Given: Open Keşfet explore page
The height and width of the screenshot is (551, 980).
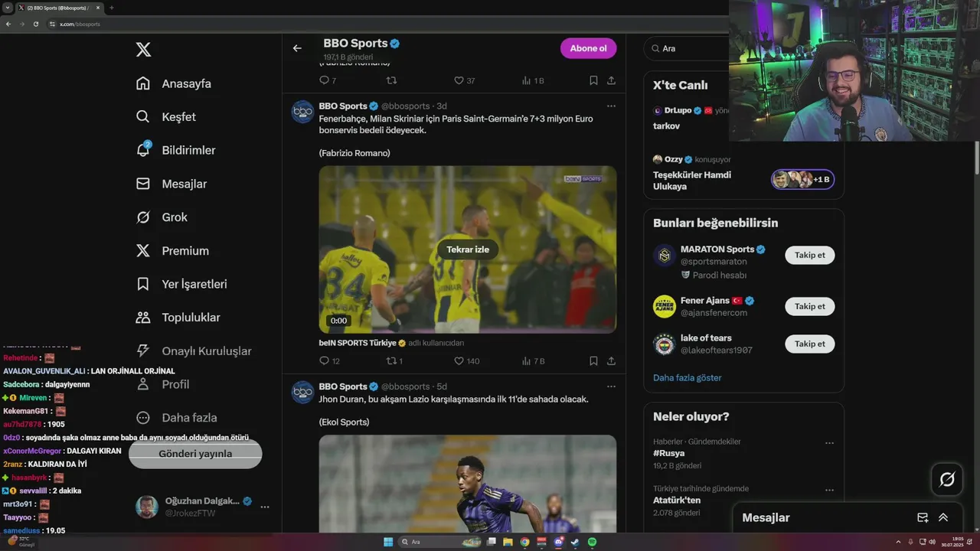Looking at the screenshot, I should point(165,117).
